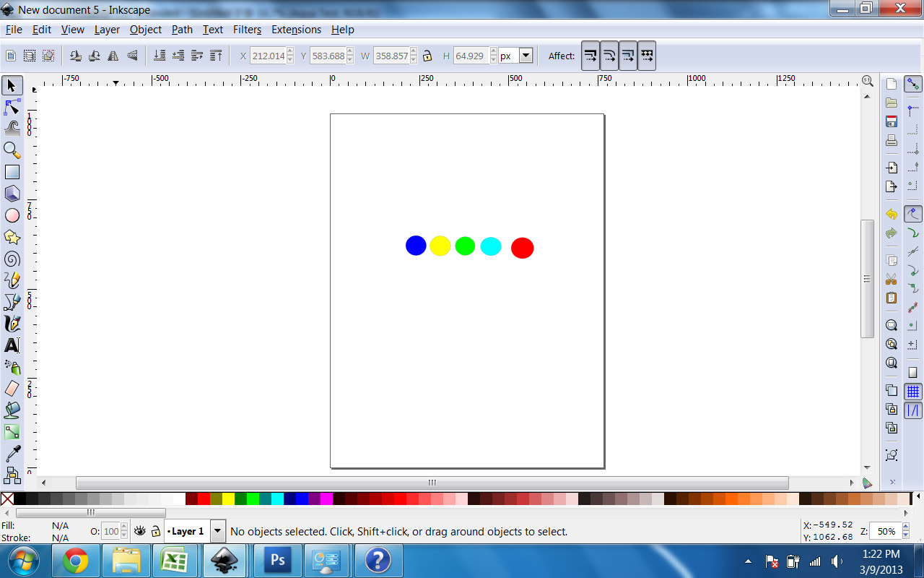Toggle snap to guides button
924x578 pixels.
point(913,410)
